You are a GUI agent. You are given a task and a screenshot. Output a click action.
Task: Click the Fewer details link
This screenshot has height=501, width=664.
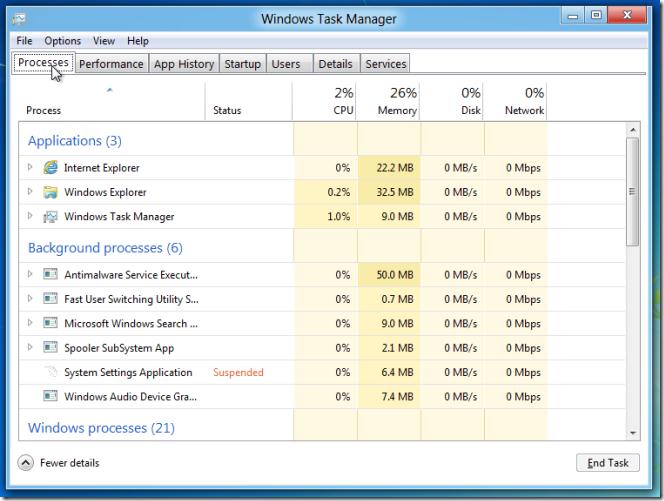(69, 463)
